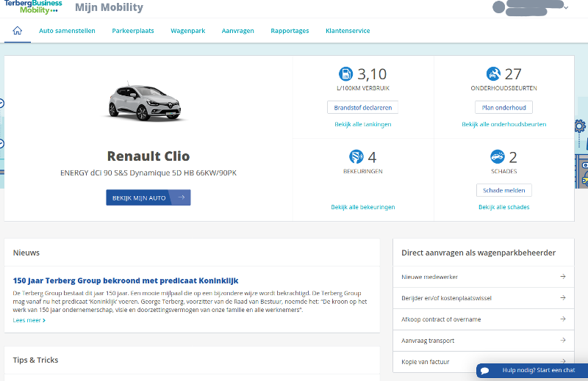Click arrow next to Aanvraag transport

(562, 340)
